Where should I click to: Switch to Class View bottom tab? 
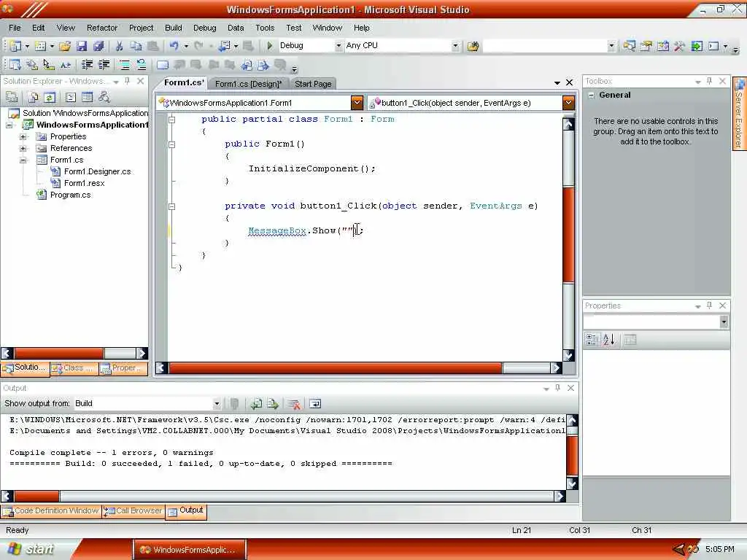(x=74, y=367)
